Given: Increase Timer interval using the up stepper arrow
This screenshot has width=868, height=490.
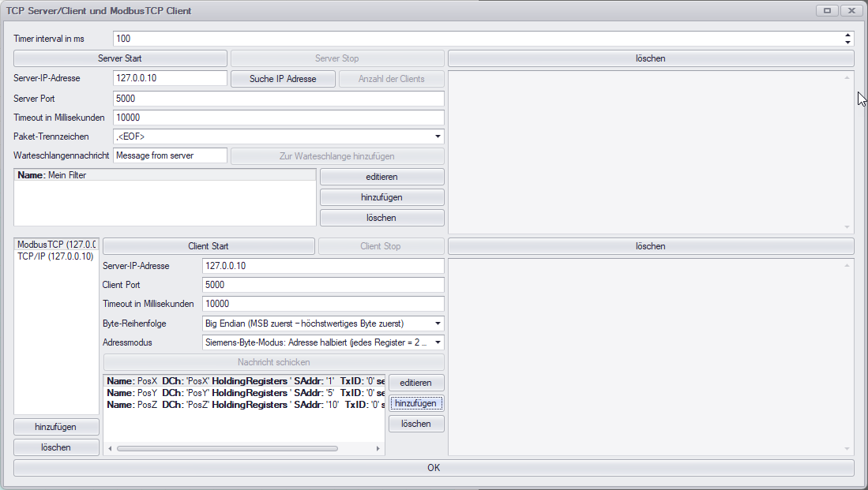Looking at the screenshot, I should (847, 35).
